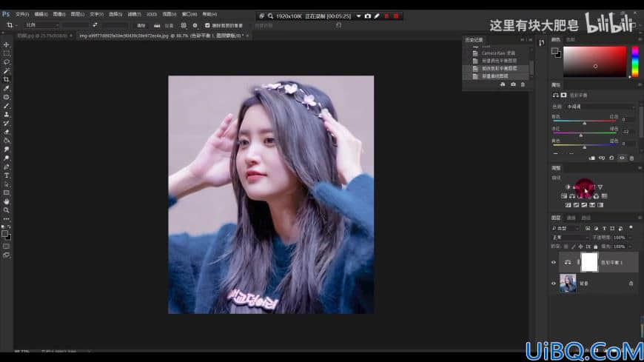
Task: Create new snapshot in History panel
Action: coord(513,84)
